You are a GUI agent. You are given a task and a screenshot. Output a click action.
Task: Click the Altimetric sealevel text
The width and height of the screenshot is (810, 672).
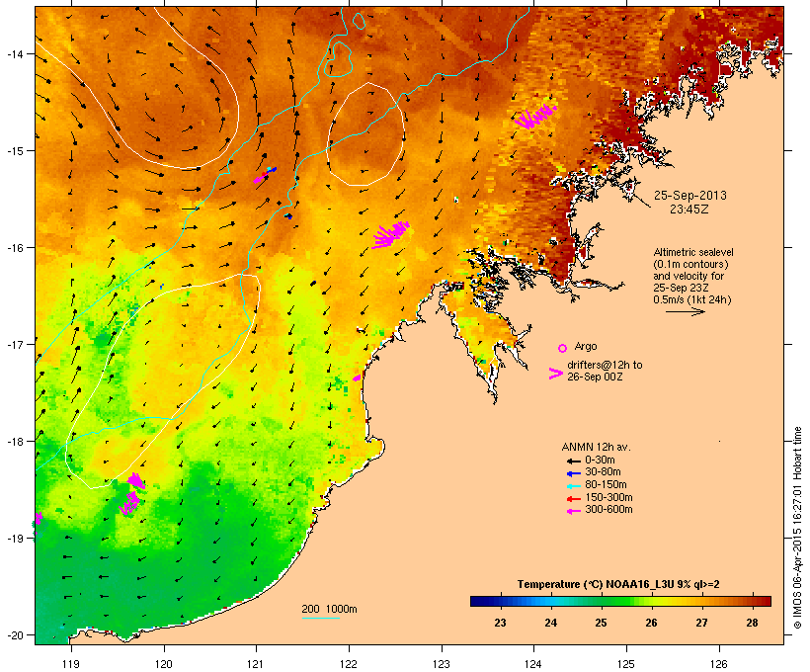[x=693, y=252]
